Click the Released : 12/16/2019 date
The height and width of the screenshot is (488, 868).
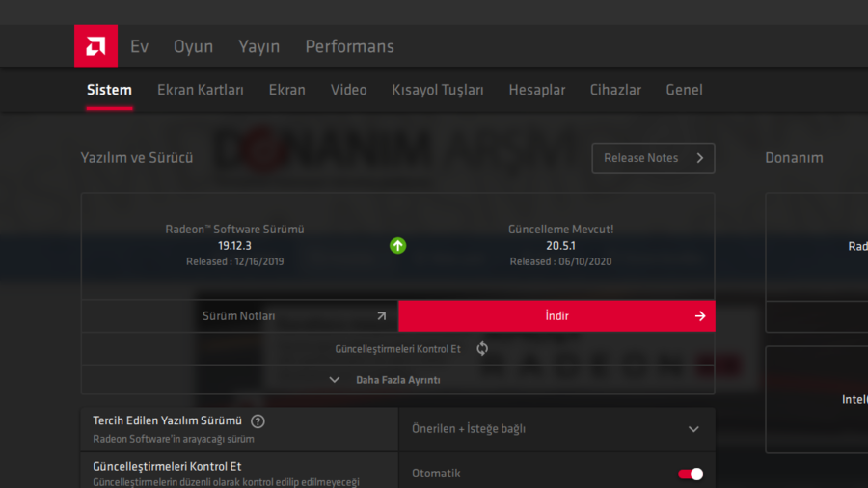click(234, 261)
